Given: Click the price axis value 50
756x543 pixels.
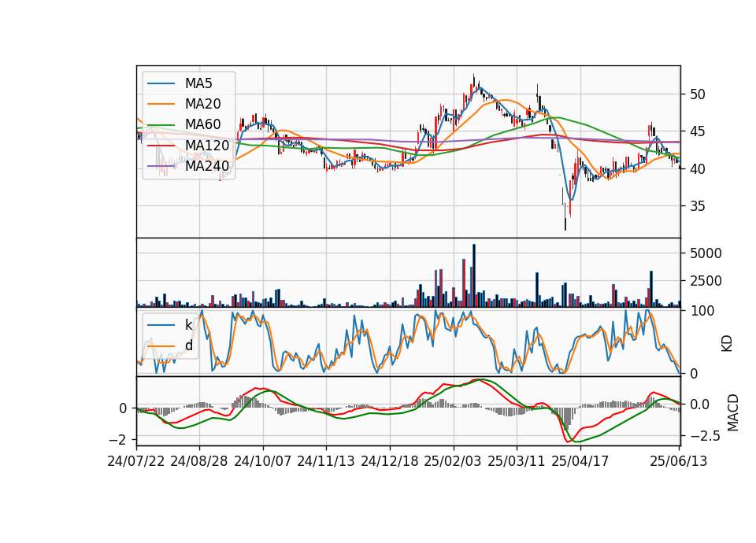Looking at the screenshot, I should tap(697, 94).
